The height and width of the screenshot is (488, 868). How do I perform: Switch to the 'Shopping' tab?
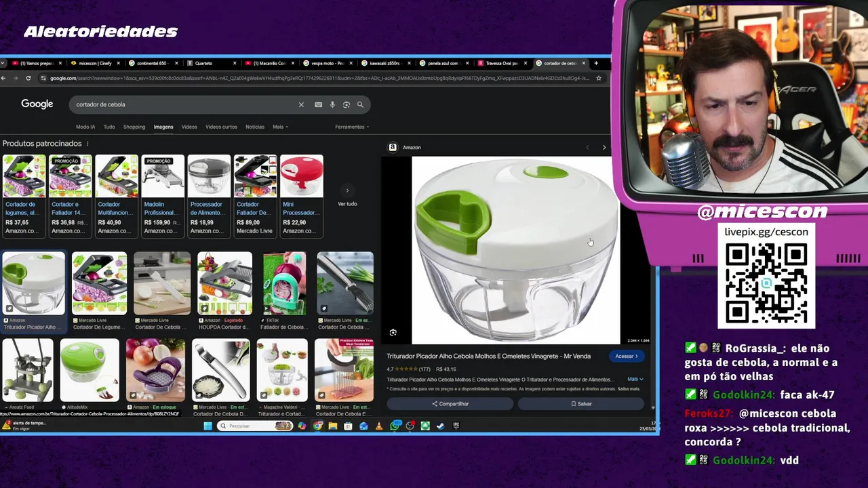click(134, 127)
